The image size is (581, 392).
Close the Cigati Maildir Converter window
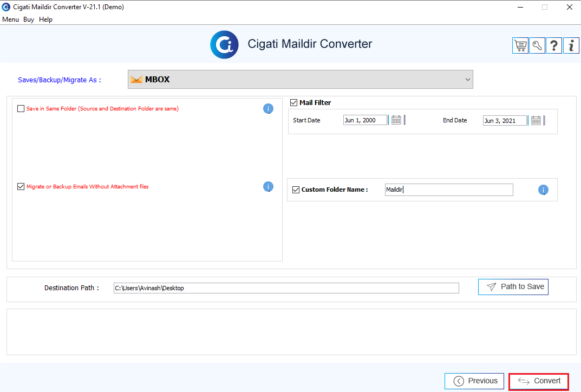(x=570, y=7)
